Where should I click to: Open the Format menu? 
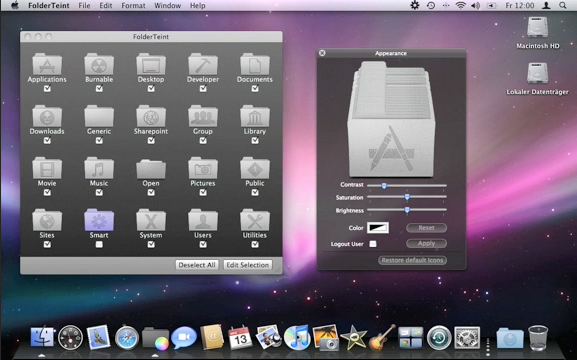[x=133, y=6]
